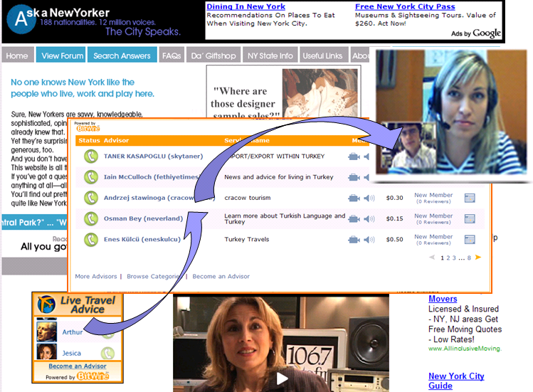Click Jesica's green call icon in travel widget

point(107,354)
